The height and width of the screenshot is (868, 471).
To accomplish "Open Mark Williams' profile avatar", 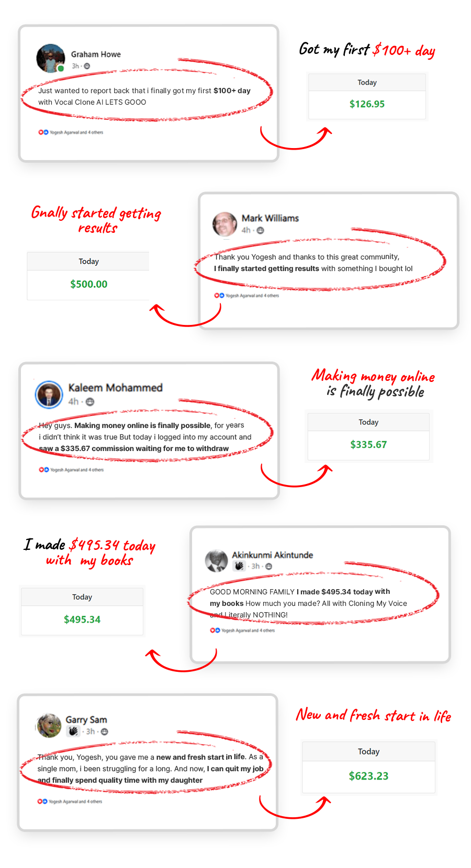I will point(225,224).
